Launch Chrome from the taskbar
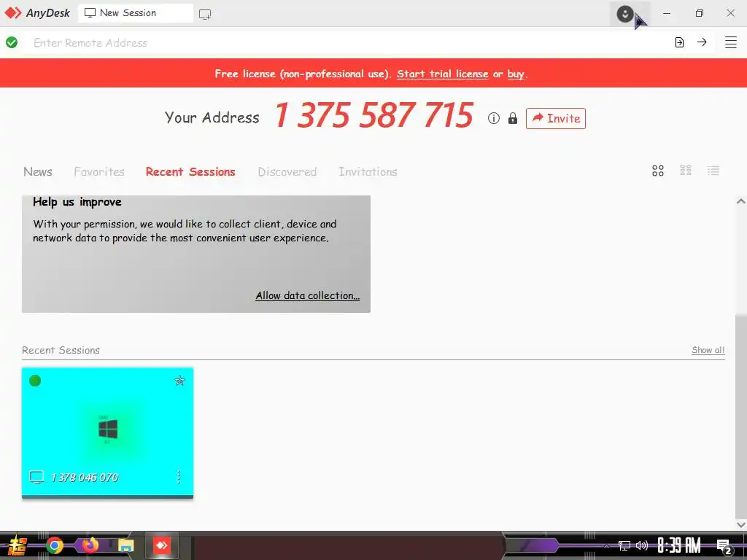Viewport: 747px width, 560px height. coord(55,545)
